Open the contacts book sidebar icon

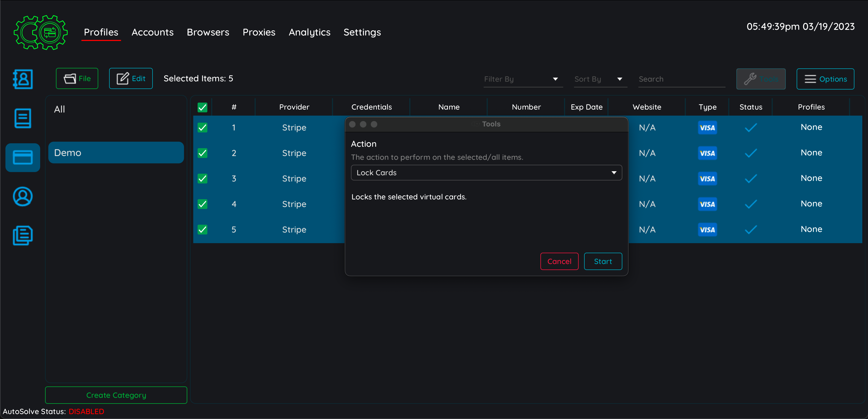click(x=23, y=79)
